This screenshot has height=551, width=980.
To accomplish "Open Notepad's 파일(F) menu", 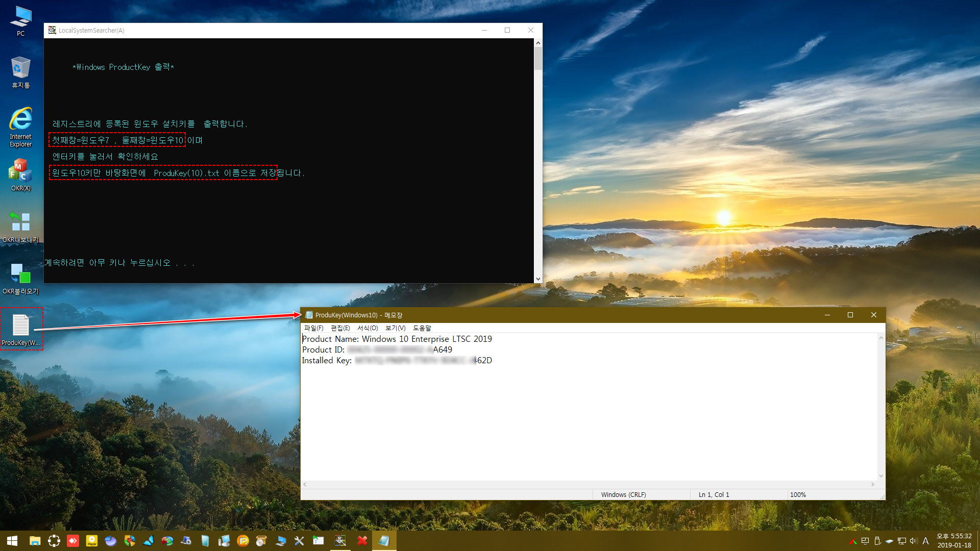I will pyautogui.click(x=313, y=328).
